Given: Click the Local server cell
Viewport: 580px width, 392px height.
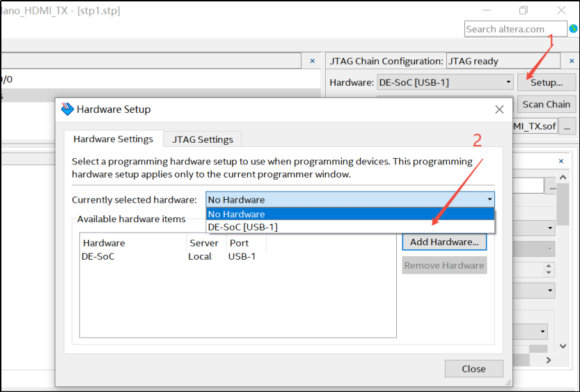Looking at the screenshot, I should pyautogui.click(x=200, y=257).
